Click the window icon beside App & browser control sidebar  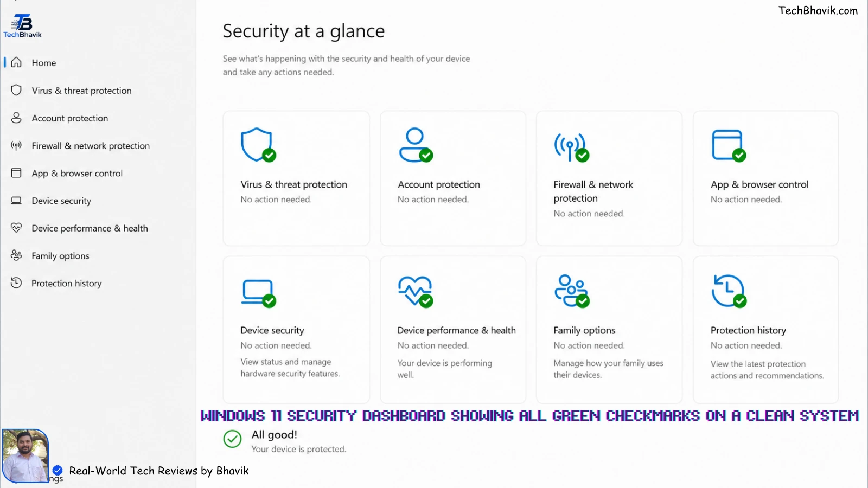click(x=16, y=173)
